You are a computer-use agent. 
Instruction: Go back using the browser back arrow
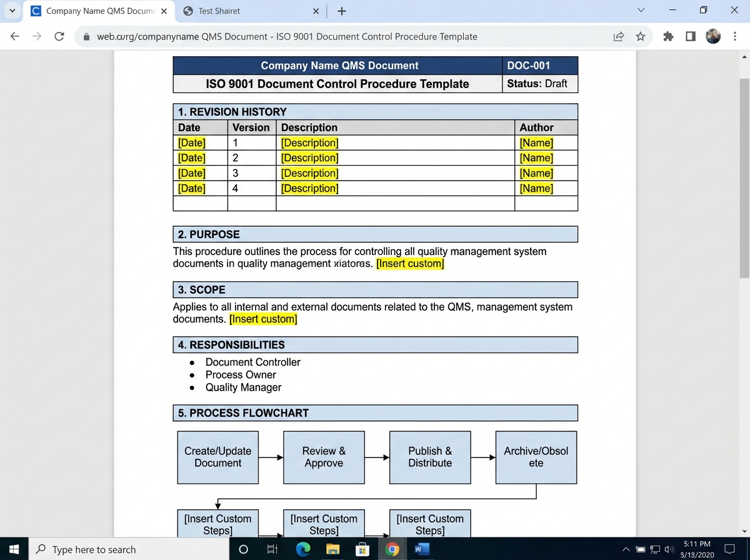click(15, 36)
